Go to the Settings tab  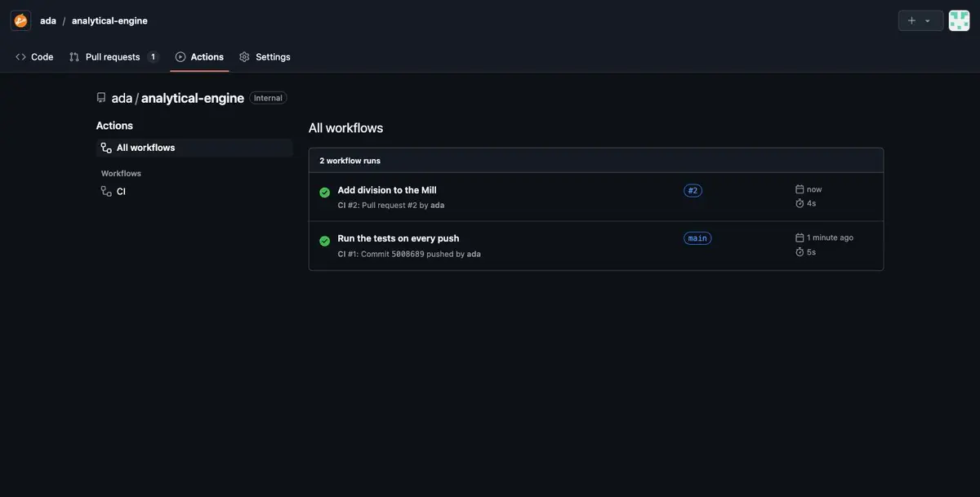[x=265, y=57]
